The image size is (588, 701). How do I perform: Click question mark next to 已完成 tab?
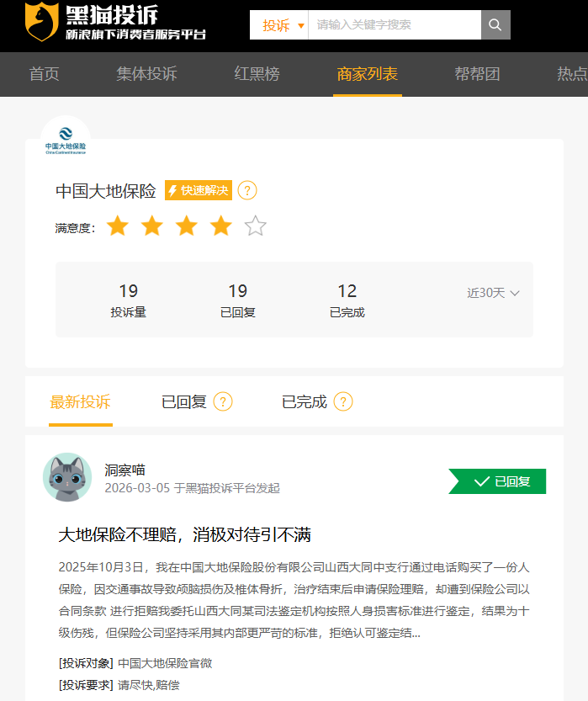click(343, 401)
